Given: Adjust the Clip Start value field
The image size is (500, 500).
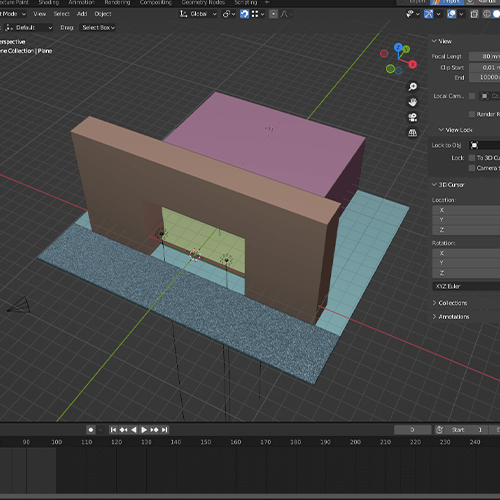Looking at the screenshot, I should tap(484, 68).
